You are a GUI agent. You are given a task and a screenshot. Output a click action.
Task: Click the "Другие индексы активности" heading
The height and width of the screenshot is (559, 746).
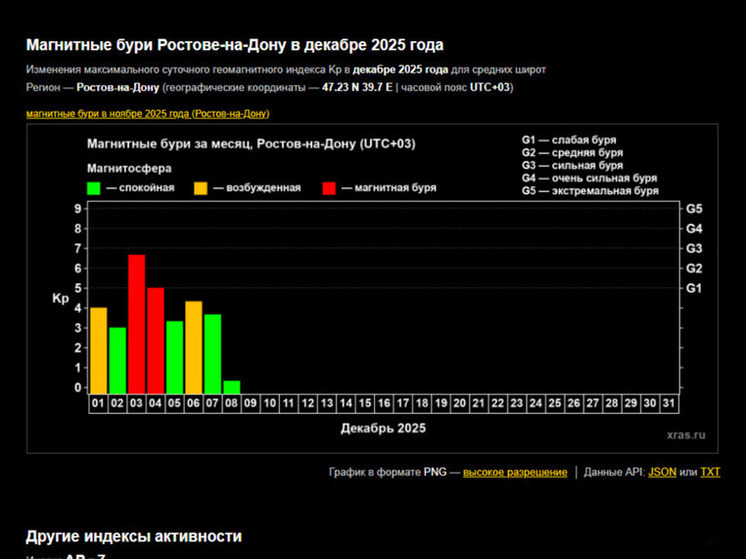pyautogui.click(x=133, y=537)
